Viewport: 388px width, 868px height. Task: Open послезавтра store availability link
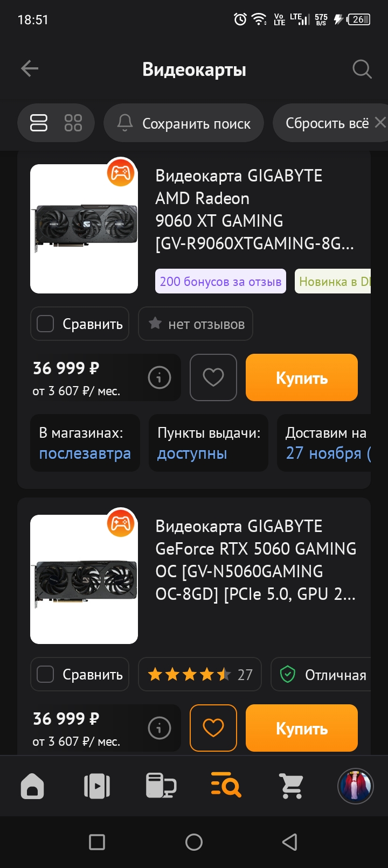pos(85,453)
